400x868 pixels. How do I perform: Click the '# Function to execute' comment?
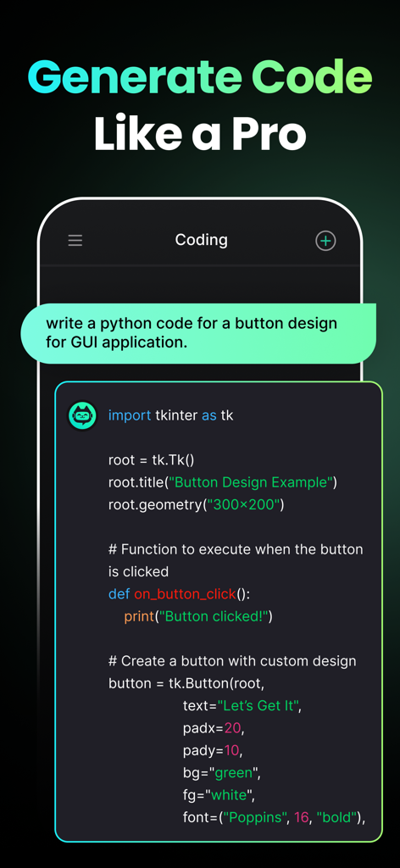(x=236, y=560)
